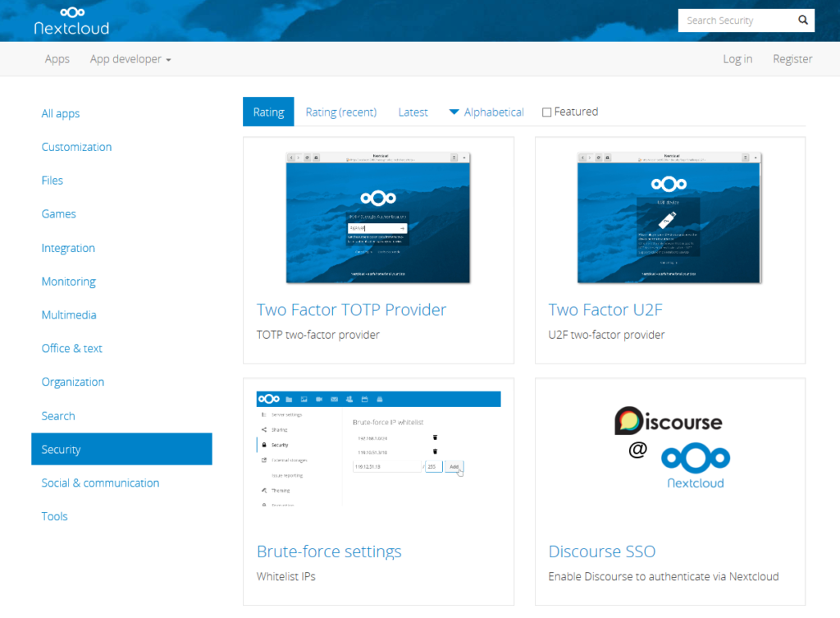Open the Multimedia category
Viewport: 840px width, 618px height.
pos(69,315)
